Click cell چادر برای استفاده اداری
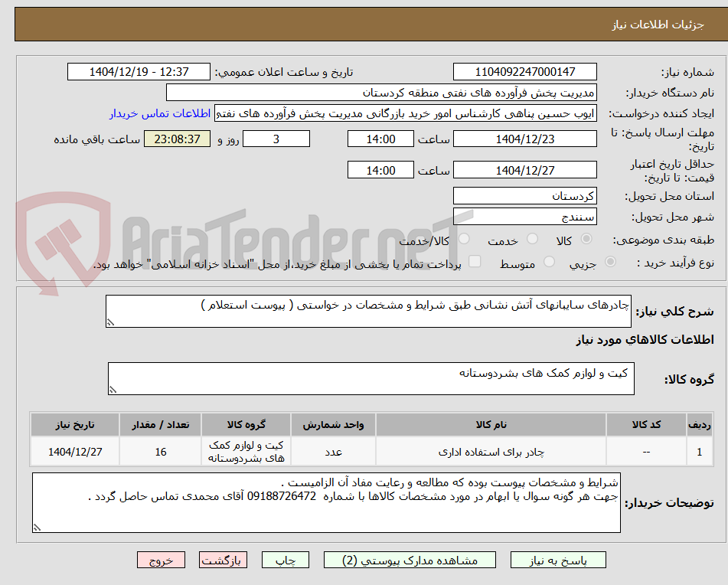The image size is (728, 585). (491, 451)
